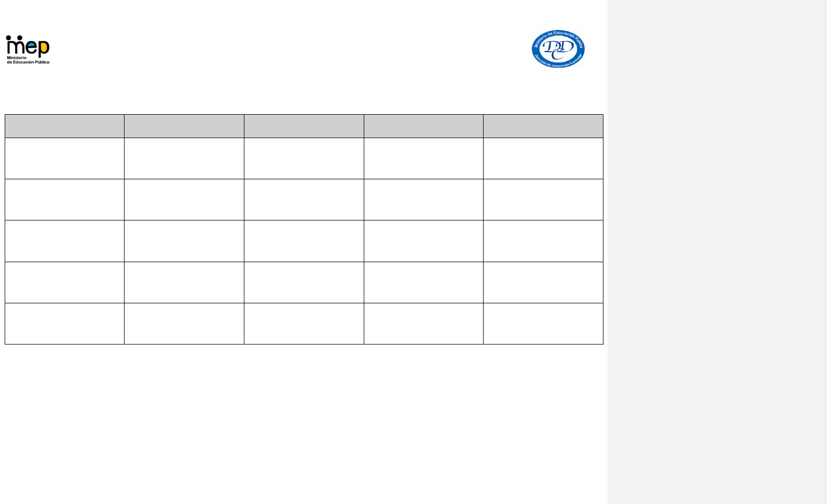Click the third white row, first column cell

(65, 241)
